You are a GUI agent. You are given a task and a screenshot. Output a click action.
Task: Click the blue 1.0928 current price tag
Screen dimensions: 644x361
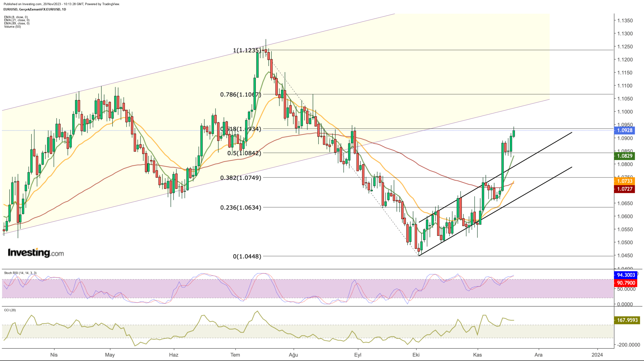[x=625, y=130]
